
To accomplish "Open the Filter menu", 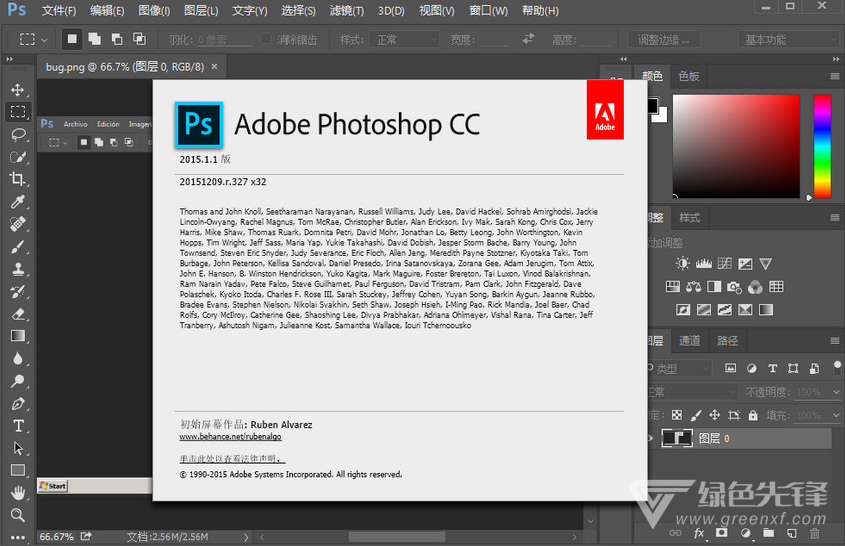I will 347,10.
